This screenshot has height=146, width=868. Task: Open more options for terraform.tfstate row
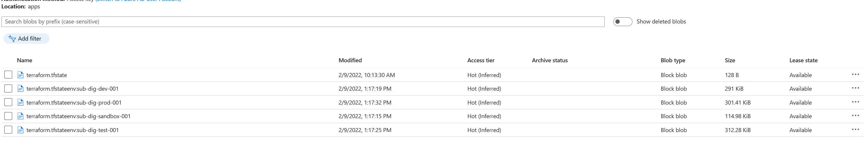pyautogui.click(x=855, y=74)
